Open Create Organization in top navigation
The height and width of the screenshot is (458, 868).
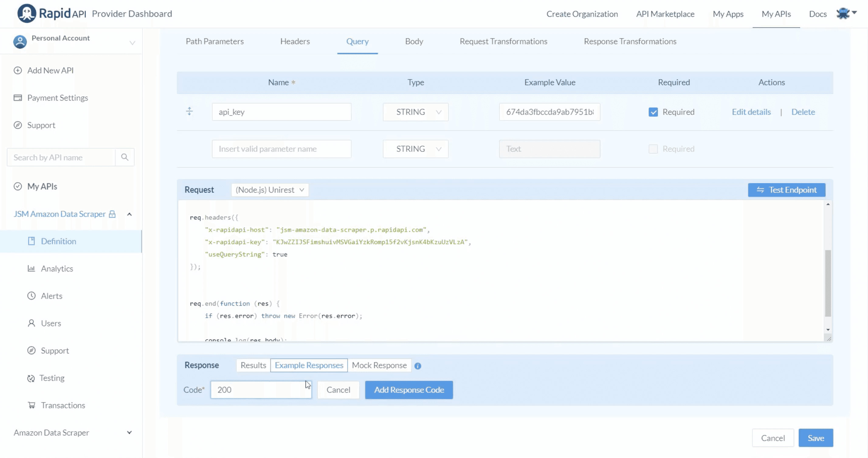(x=582, y=14)
